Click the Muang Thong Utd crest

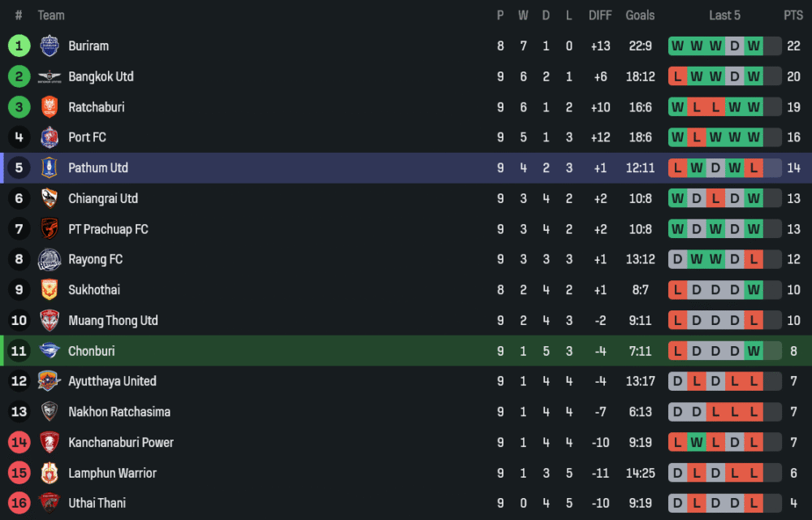tap(50, 320)
